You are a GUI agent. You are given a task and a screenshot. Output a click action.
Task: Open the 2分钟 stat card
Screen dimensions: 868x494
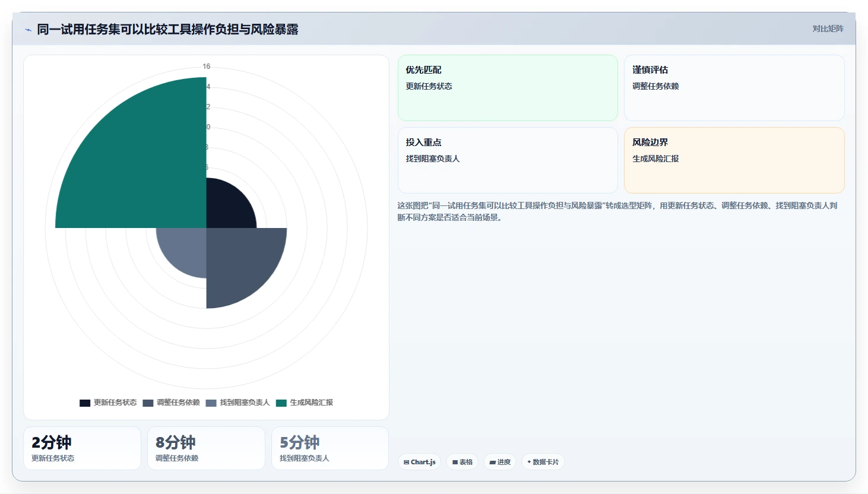82,448
